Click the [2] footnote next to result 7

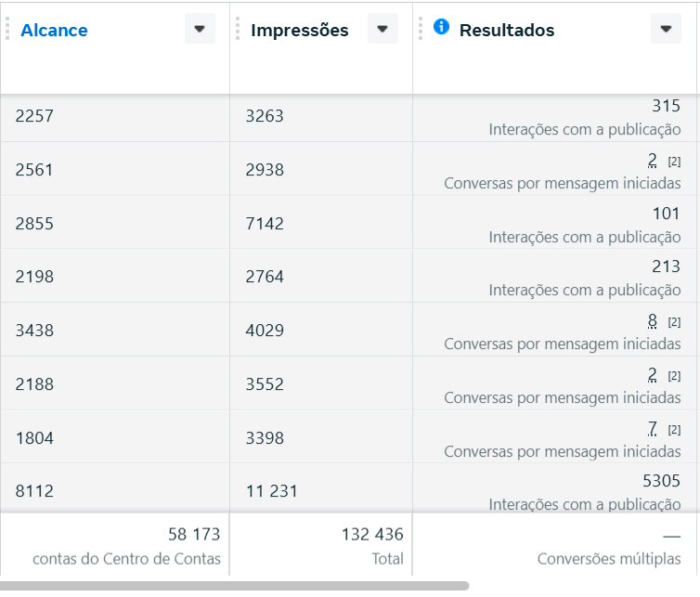tap(674, 430)
